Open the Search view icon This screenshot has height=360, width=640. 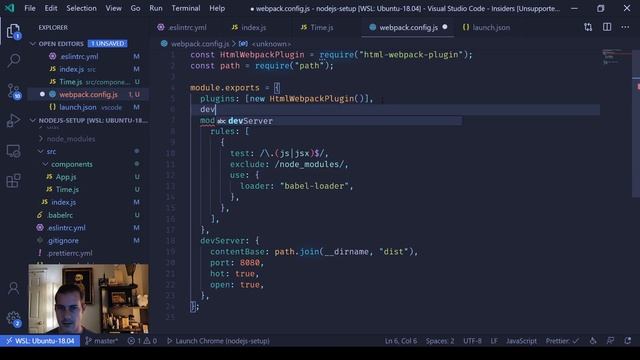(x=13, y=60)
